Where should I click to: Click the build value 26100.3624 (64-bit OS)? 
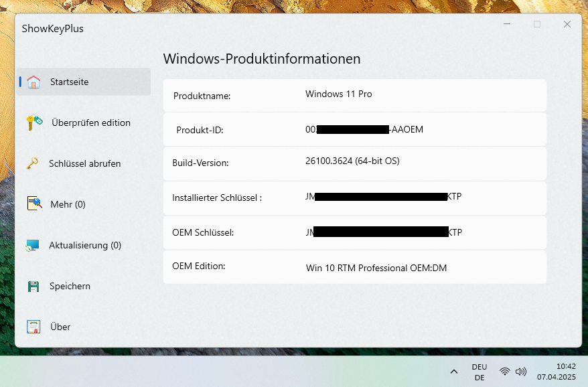pyautogui.click(x=352, y=161)
